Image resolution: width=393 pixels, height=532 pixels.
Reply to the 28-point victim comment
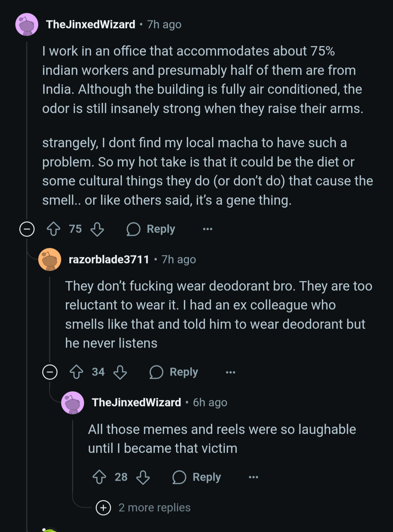click(x=197, y=477)
